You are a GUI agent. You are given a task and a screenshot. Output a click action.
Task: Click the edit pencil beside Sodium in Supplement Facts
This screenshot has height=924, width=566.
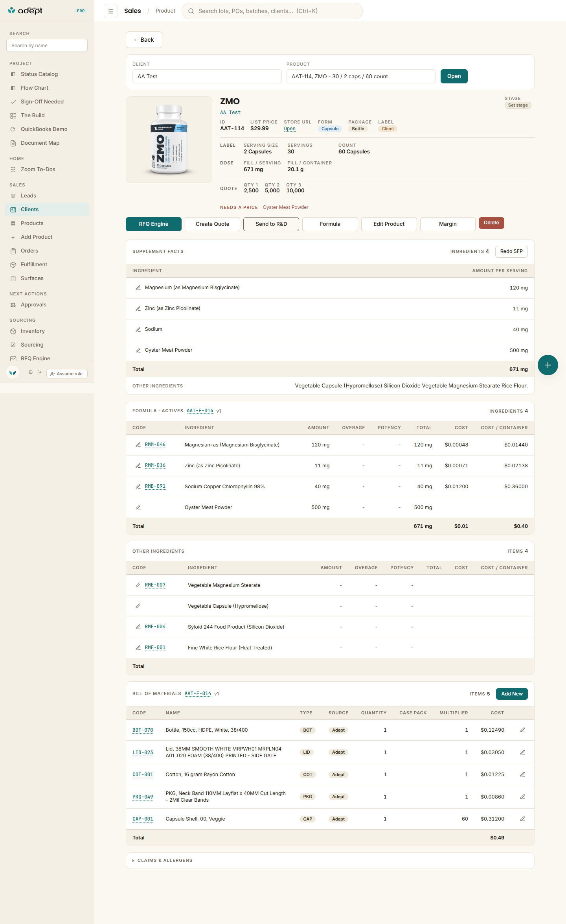pos(138,330)
